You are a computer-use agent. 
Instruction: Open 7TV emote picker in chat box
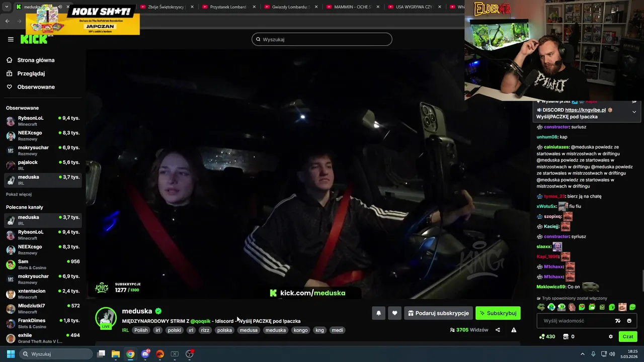(618, 321)
